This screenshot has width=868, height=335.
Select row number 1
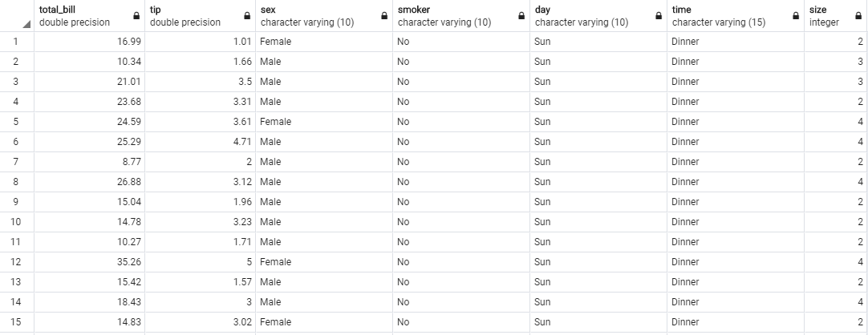pos(16,42)
